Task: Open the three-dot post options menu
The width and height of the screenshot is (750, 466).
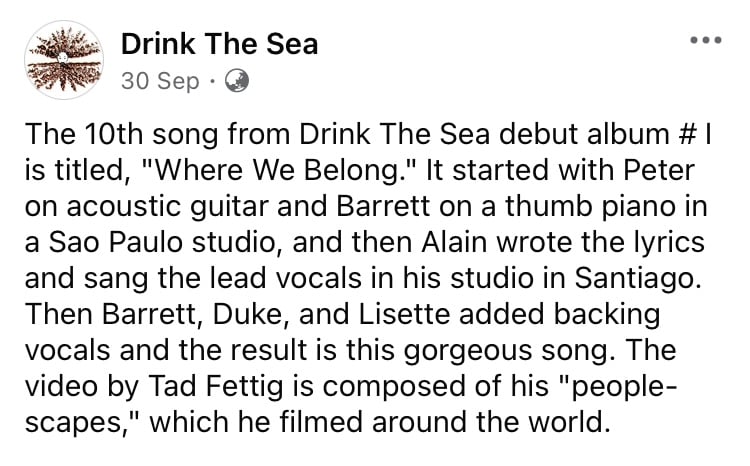Action: pyautogui.click(x=706, y=40)
